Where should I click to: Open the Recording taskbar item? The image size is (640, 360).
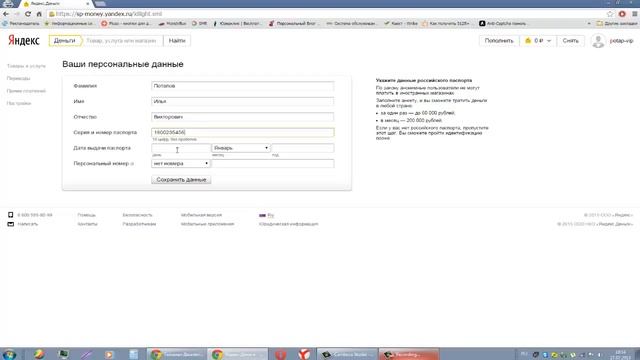409,354
